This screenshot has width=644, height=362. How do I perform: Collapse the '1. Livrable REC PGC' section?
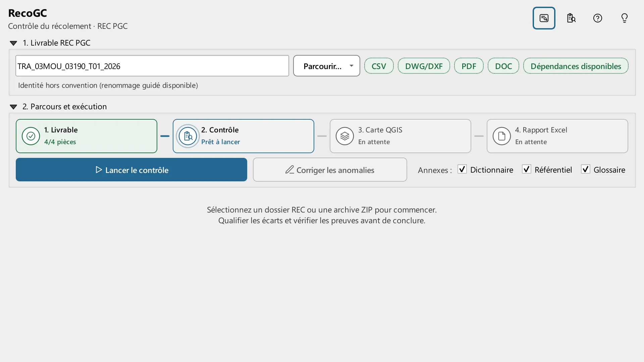coord(13,43)
